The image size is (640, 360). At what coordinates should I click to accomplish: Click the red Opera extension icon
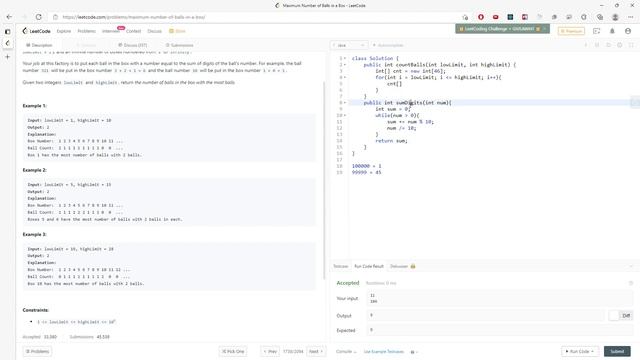481,17
